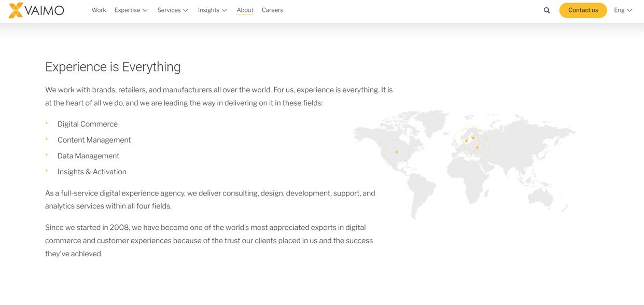Click the orange bullet beside Insights & Activation

tap(47, 171)
